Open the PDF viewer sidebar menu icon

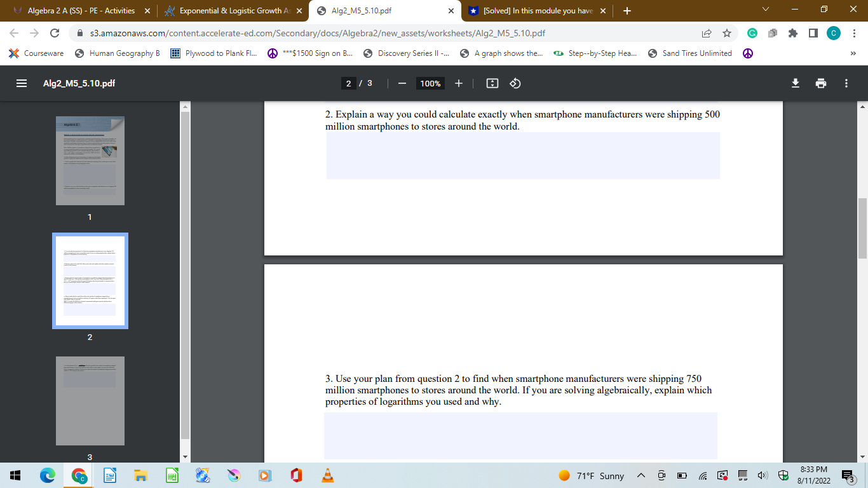click(22, 83)
